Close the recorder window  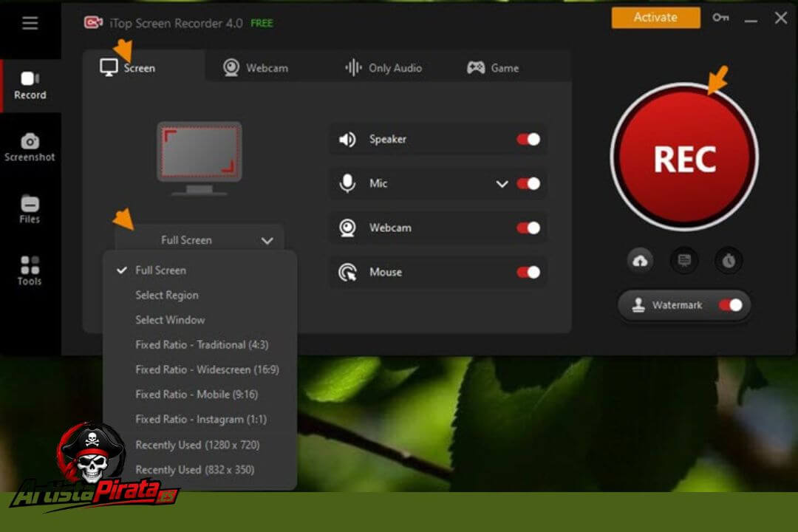click(781, 18)
